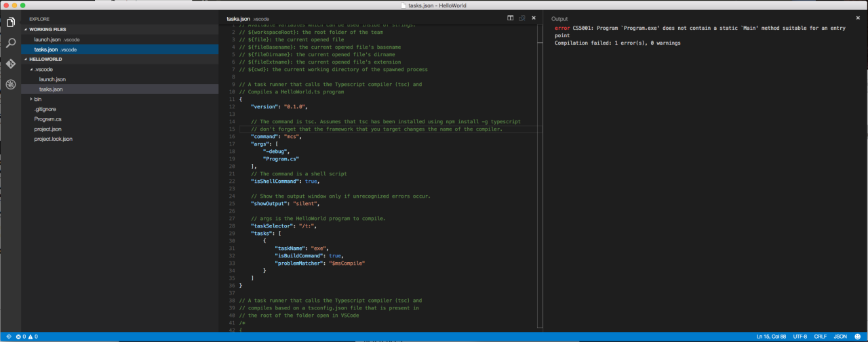Click Ln 15, Col 88 in status bar
Screen dimensions: 868x342
click(x=770, y=337)
